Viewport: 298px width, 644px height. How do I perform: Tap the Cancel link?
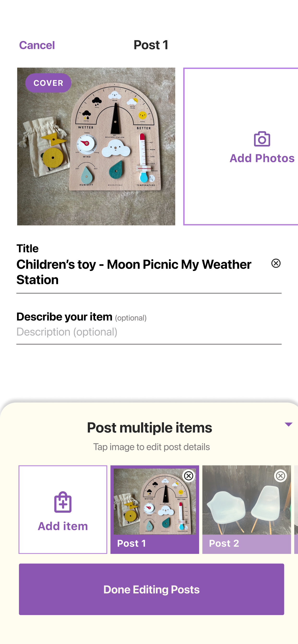point(37,45)
